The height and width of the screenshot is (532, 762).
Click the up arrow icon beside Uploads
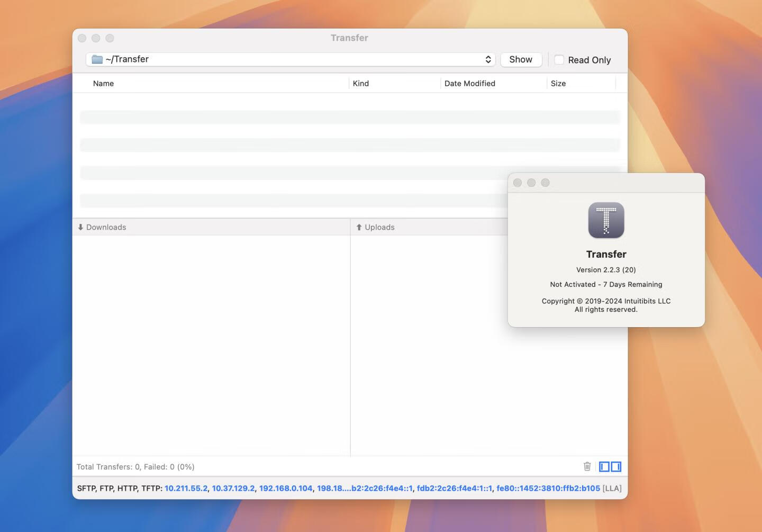359,227
